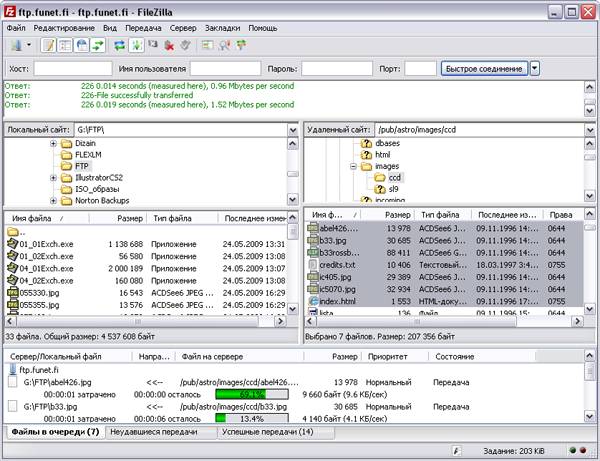
Task: Click the Пароль input field
Action: pos(337,69)
